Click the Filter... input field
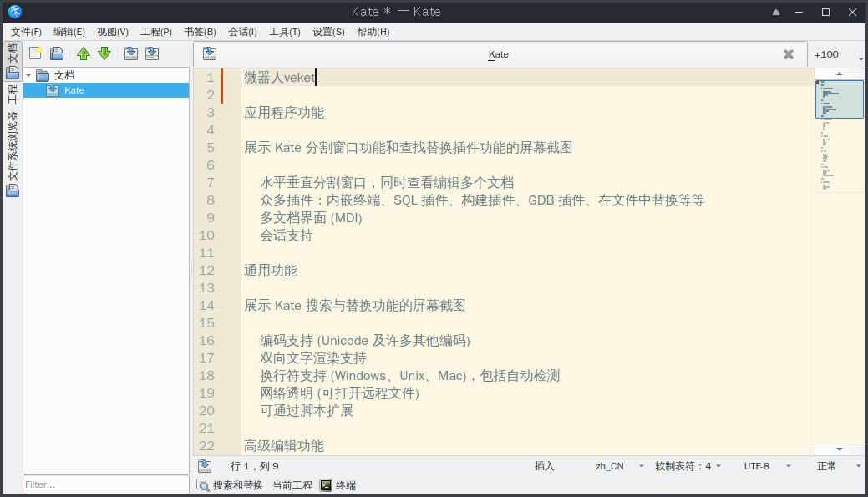 click(x=106, y=484)
